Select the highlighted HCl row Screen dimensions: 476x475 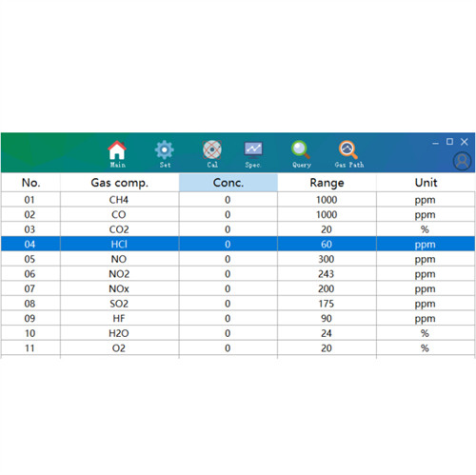[238, 244]
